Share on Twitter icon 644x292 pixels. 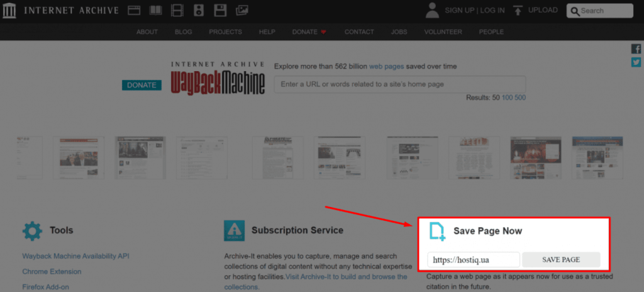tap(636, 62)
